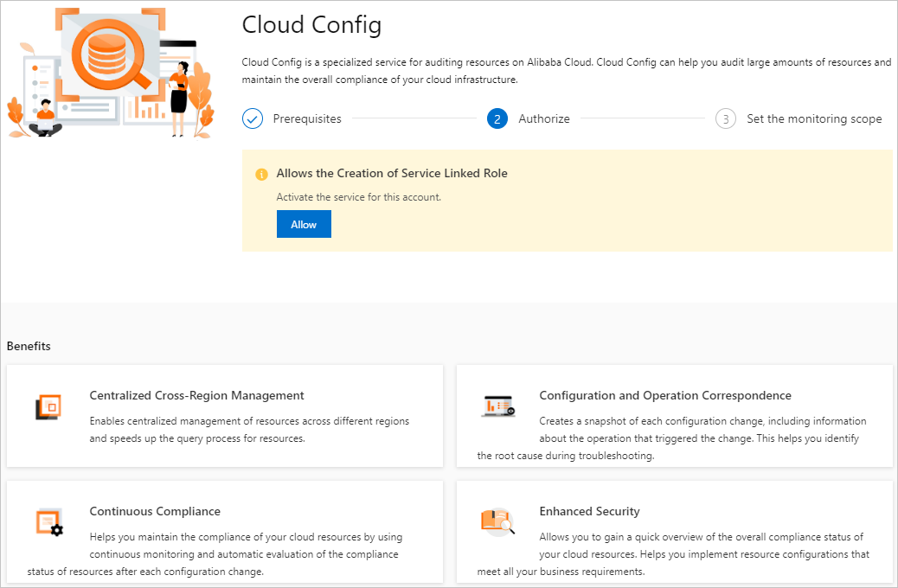
Task: Go to Set the monitoring scope step label
Action: coord(814,118)
